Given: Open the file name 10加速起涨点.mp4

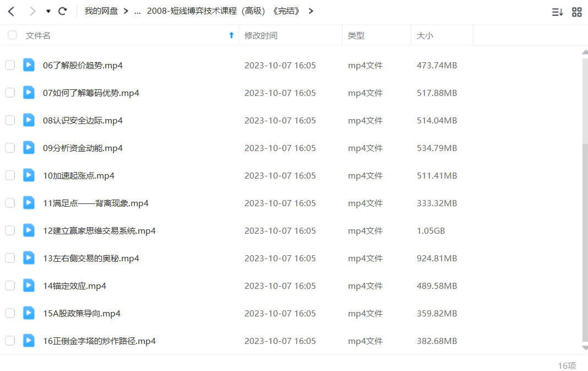Looking at the screenshot, I should (79, 176).
